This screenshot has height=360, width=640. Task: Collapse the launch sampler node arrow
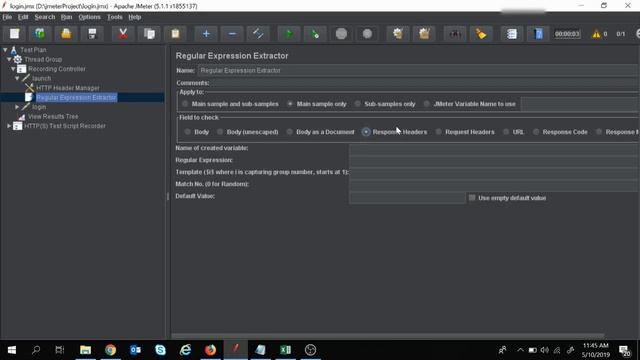coord(17,78)
